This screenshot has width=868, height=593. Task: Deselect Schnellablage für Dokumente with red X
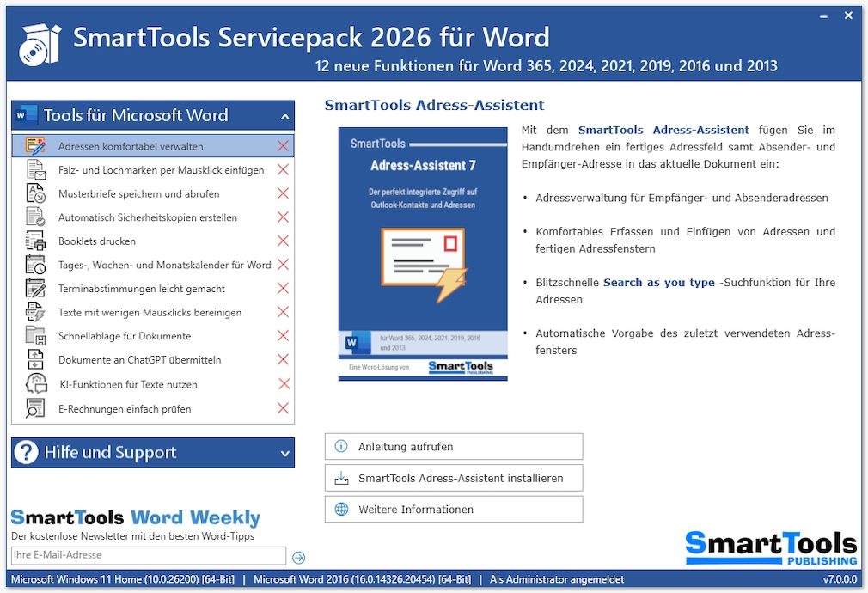[284, 336]
